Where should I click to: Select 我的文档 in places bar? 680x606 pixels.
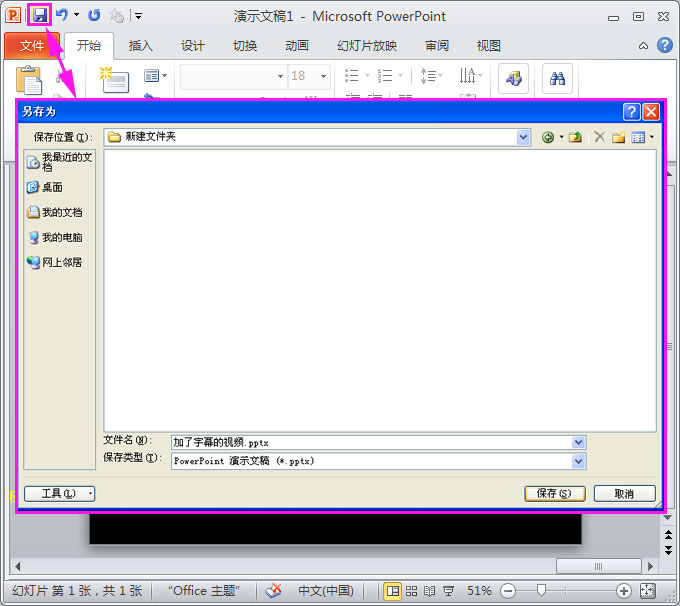tap(54, 212)
